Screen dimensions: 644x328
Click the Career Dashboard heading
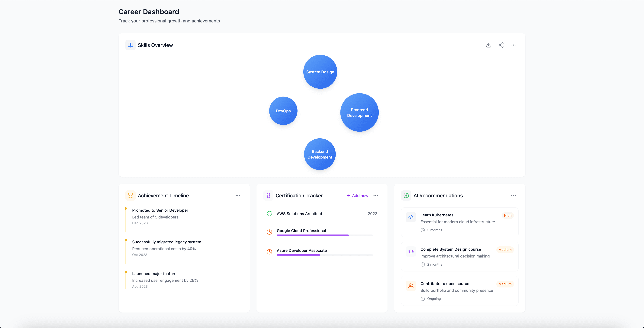coord(149,12)
